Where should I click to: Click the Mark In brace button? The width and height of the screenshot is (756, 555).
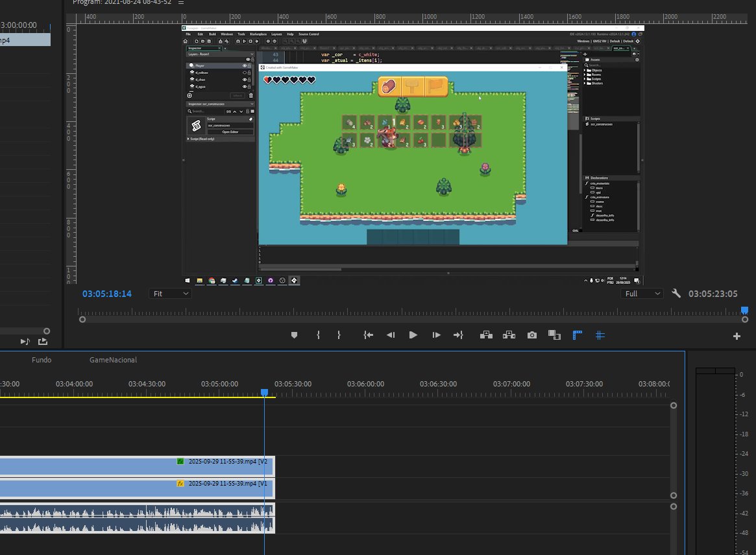[x=318, y=335]
